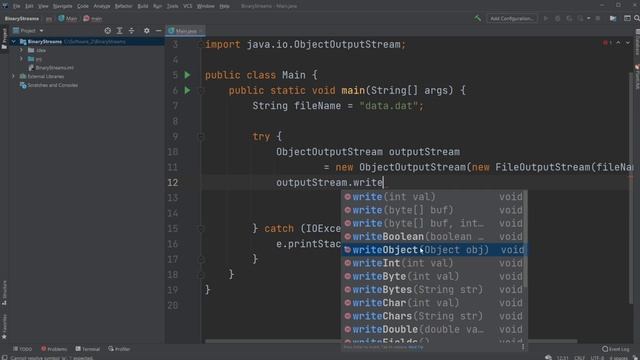Viewport: 640px width, 360px height.
Task: Open the Build menu
Action: pos(142,6)
